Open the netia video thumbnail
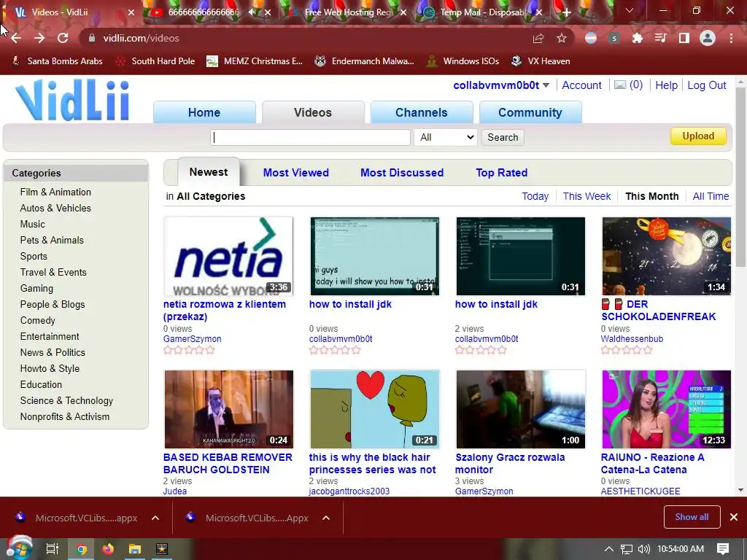Image resolution: width=747 pixels, height=560 pixels. coord(228,256)
